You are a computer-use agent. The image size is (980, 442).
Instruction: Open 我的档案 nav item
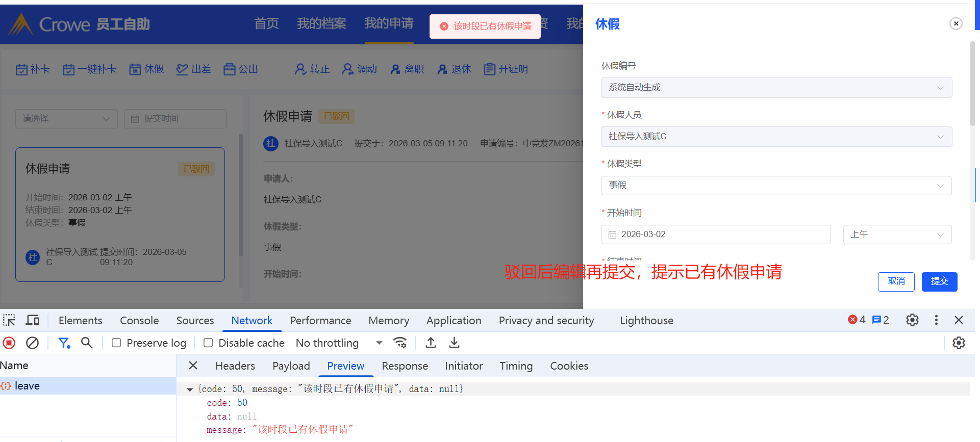click(321, 23)
